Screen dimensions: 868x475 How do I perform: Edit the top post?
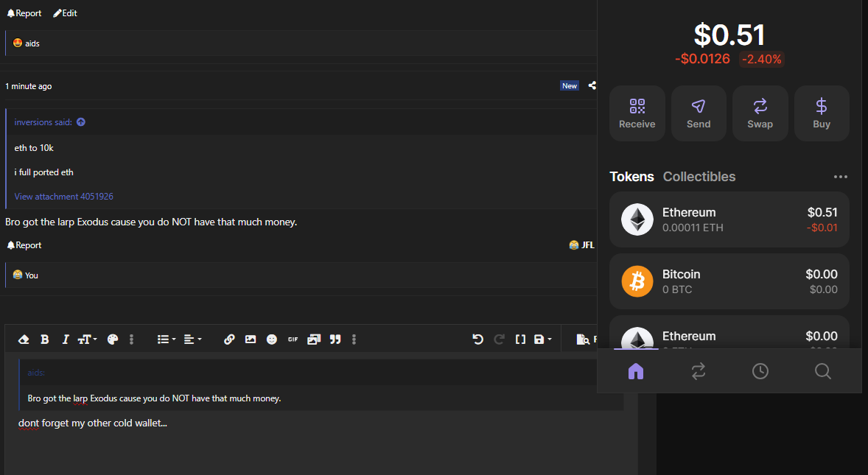(x=65, y=13)
